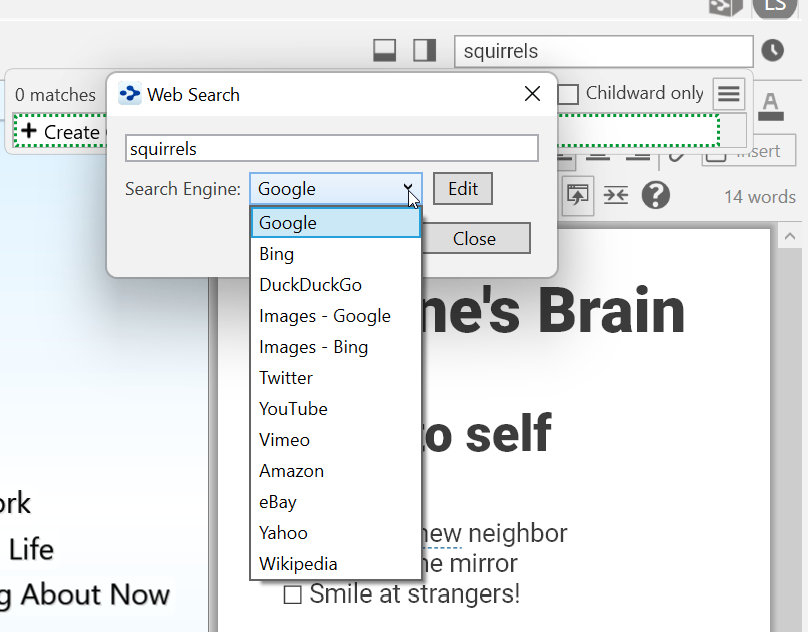Select Wikipedia from search engine list
This screenshot has height=632, width=808.
(298, 564)
